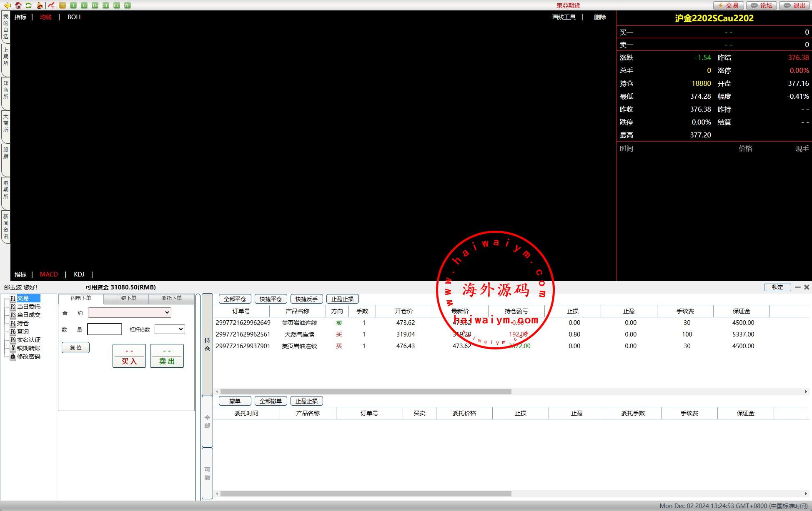Image resolution: width=812 pixels, height=511 pixels.
Task: Click the 全部平仓 button
Action: point(235,299)
